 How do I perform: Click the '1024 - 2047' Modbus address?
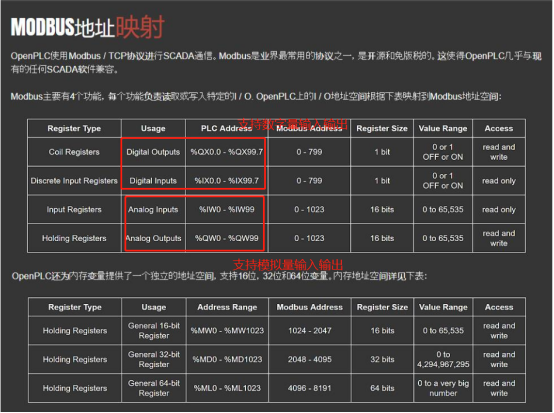click(x=310, y=331)
